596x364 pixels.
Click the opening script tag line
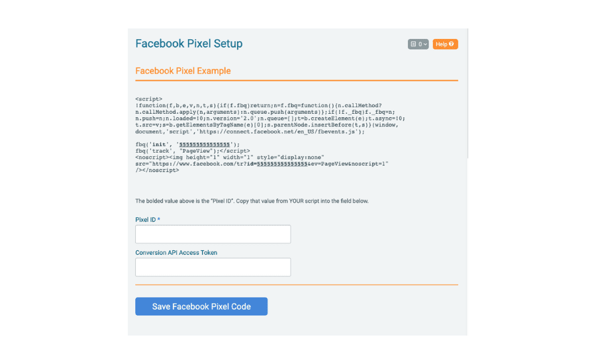pyautogui.click(x=148, y=99)
